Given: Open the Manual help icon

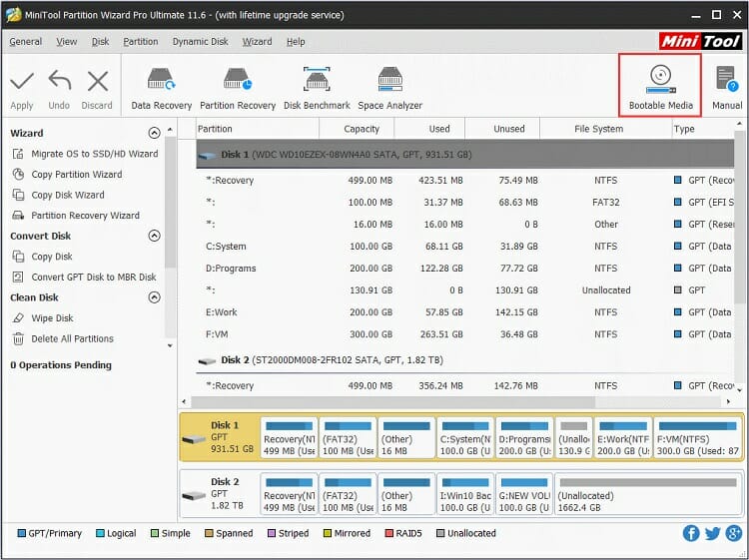Looking at the screenshot, I should coord(726,80).
